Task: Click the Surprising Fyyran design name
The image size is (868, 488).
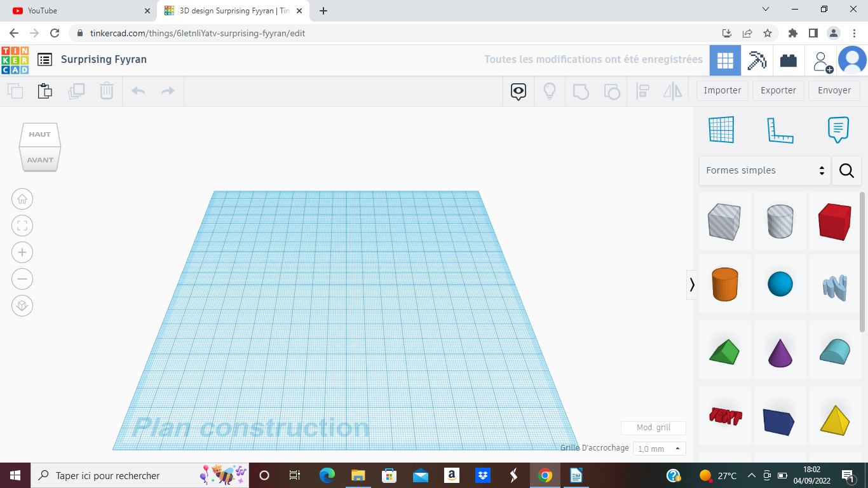Action: point(104,59)
